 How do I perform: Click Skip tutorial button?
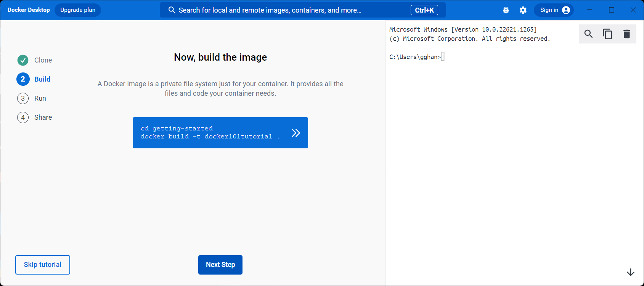pyautogui.click(x=43, y=265)
